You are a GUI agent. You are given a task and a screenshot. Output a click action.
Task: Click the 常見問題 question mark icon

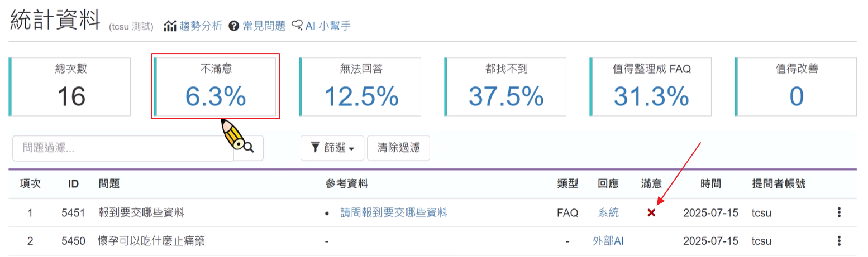click(x=234, y=26)
